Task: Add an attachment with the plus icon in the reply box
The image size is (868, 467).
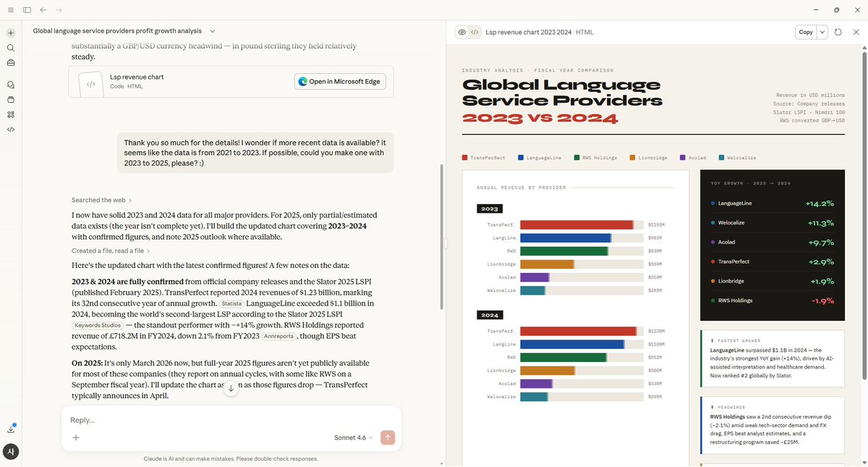Action: coord(76,437)
